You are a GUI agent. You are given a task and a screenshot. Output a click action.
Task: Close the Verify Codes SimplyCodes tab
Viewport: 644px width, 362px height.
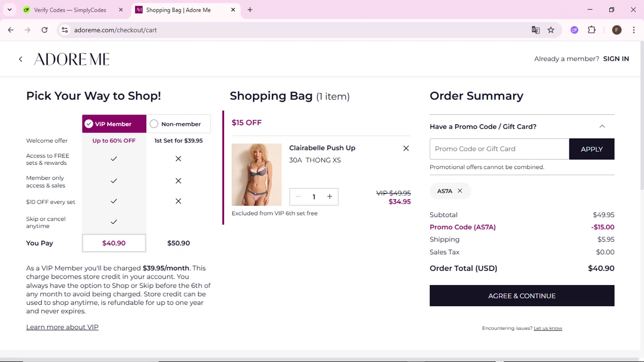pos(121,10)
